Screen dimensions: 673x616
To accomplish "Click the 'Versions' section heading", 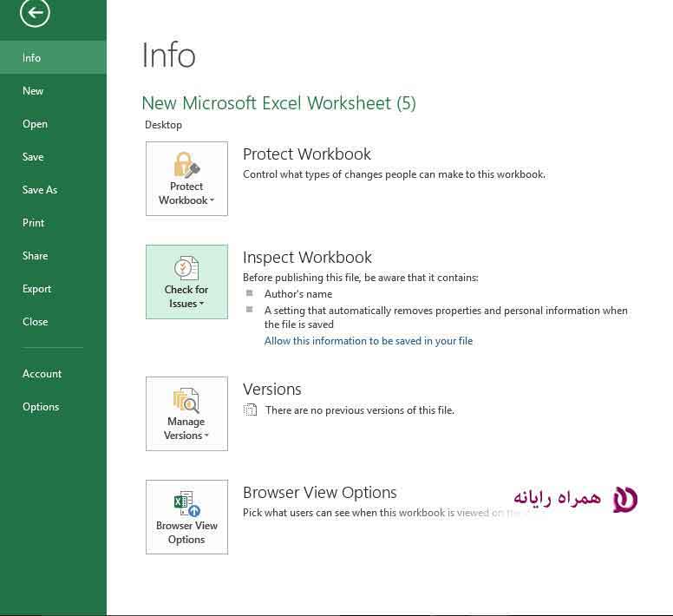I will [x=272, y=389].
